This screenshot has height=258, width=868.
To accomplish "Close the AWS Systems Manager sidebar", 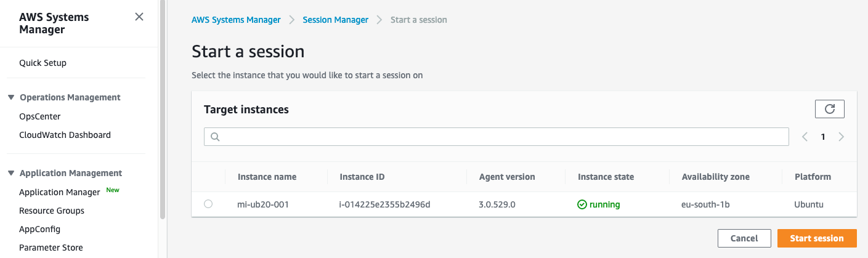I will click(x=139, y=17).
